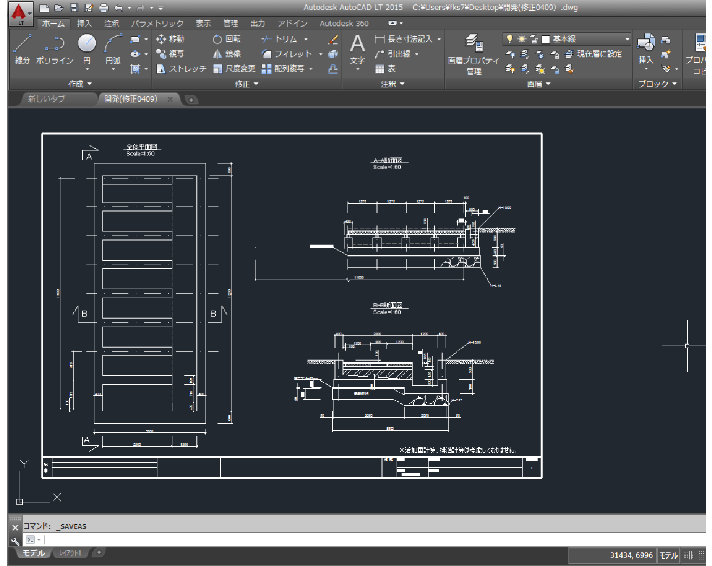Click the layer color swatch in layer dropdown
Viewport: 712px width, 566px height.
pos(546,40)
